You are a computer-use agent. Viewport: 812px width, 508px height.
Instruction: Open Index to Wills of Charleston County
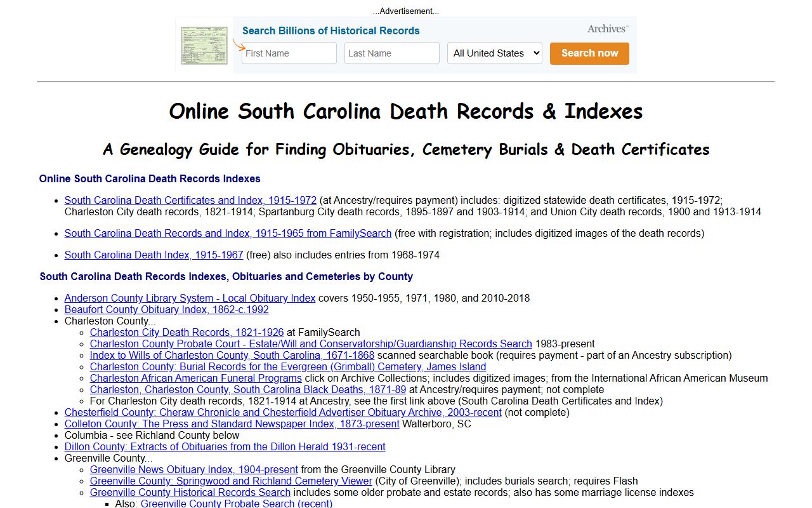[x=232, y=355]
